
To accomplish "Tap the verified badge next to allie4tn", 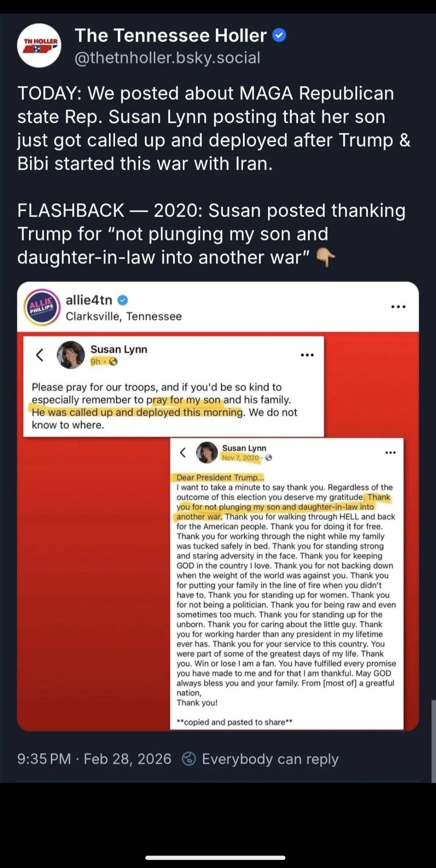I will 123,300.
